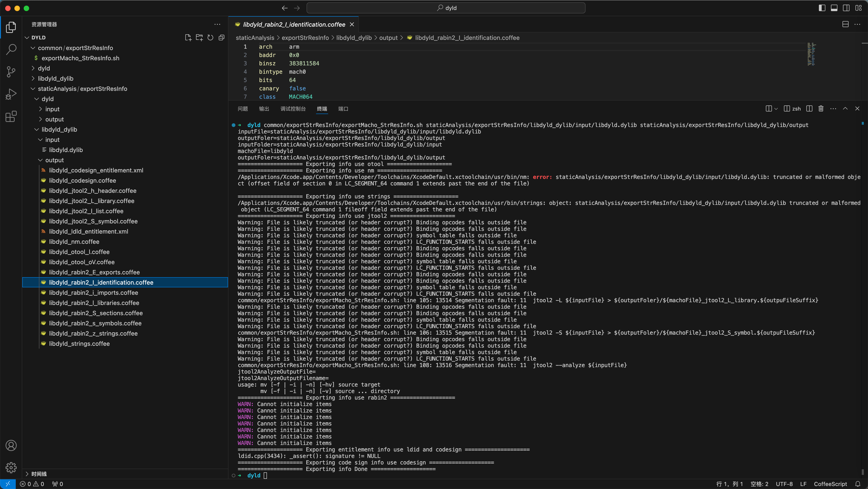Open editor more actions menu

click(857, 24)
